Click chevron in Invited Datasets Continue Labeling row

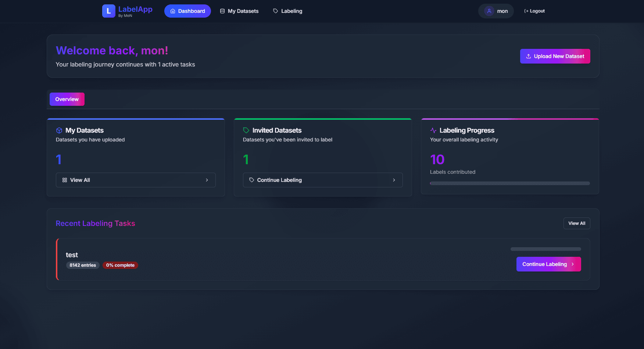click(394, 180)
